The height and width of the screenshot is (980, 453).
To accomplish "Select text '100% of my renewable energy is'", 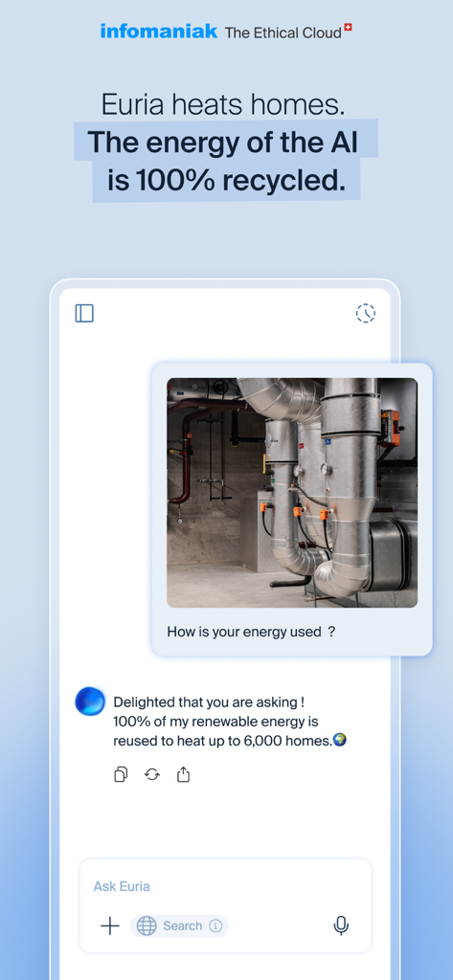I will tap(215, 722).
